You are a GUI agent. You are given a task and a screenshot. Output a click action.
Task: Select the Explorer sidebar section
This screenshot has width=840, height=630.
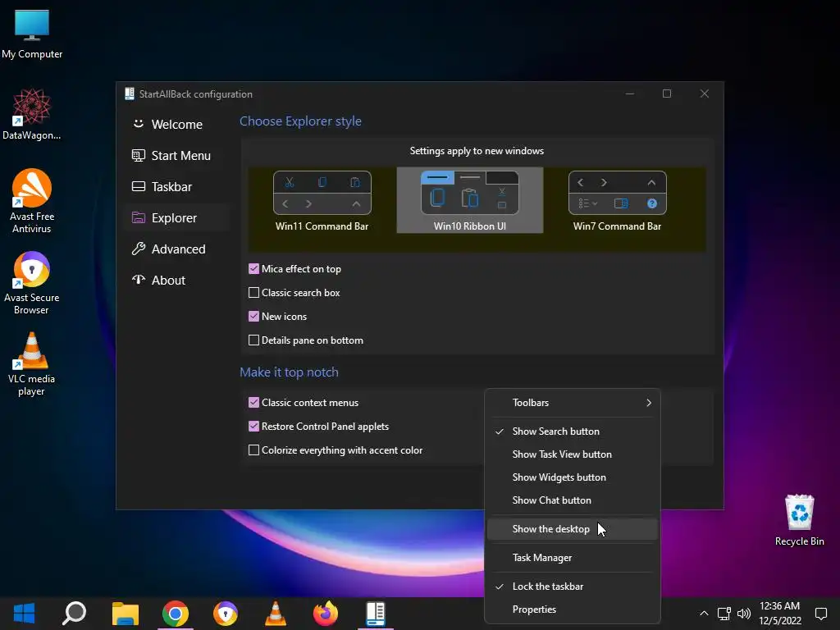(177, 217)
